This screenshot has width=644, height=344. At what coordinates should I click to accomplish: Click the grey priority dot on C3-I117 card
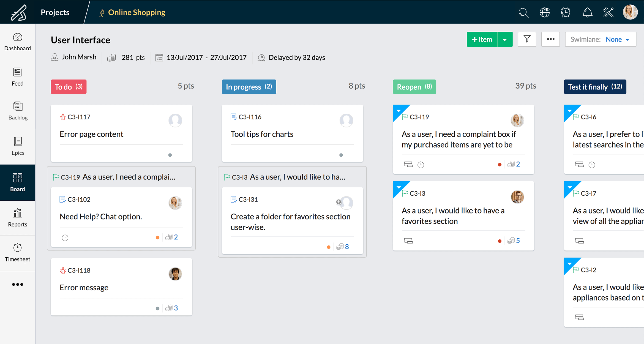coord(170,155)
